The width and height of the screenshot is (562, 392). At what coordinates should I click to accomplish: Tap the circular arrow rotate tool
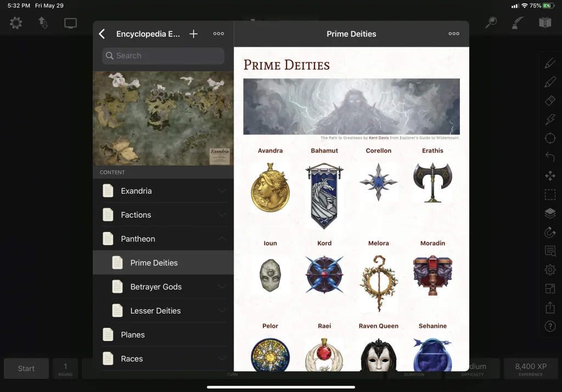(x=550, y=232)
